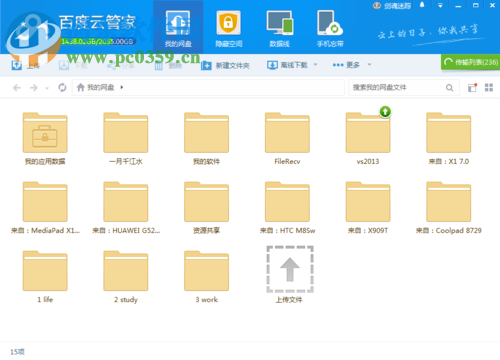Click 我的网盘 in the breadcrumb path
Viewport: 500px width, 360px height.
(x=101, y=87)
